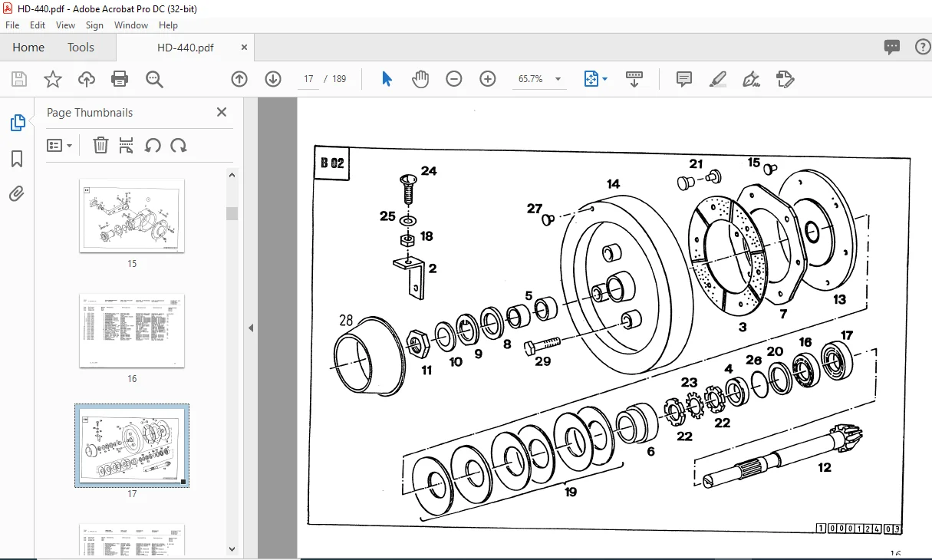Click part number 19 in diagram
The width and height of the screenshot is (932, 560).
[570, 492]
